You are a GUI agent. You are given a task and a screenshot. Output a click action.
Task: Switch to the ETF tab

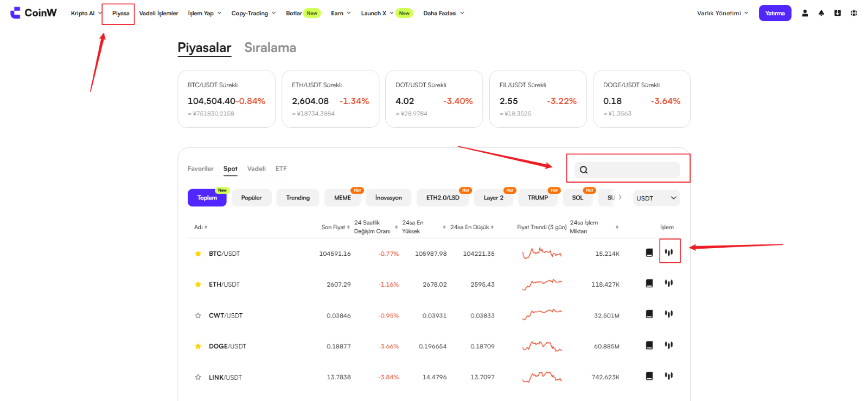coord(281,169)
